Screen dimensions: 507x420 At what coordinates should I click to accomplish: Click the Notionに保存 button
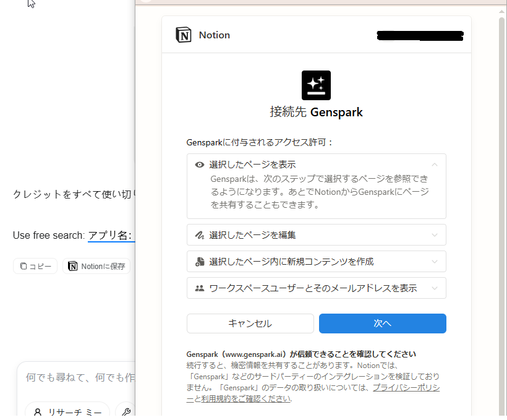96,266
